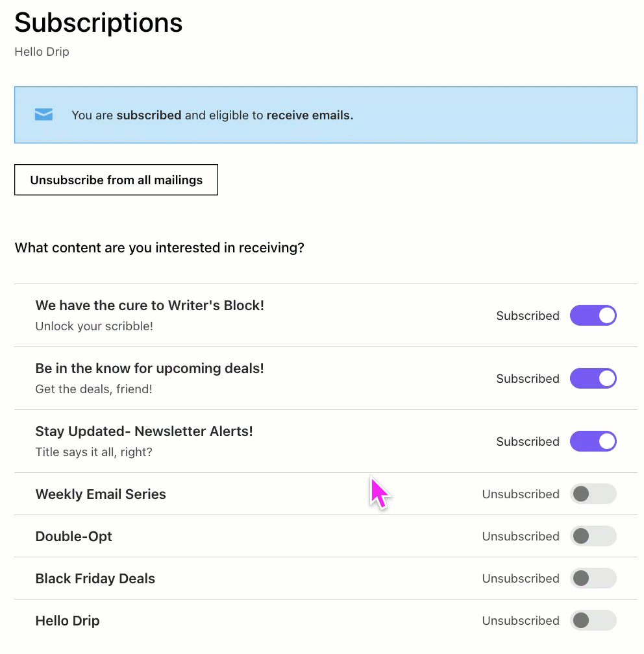
Task: Click Unsubscribe from all mailings
Action: [116, 180]
